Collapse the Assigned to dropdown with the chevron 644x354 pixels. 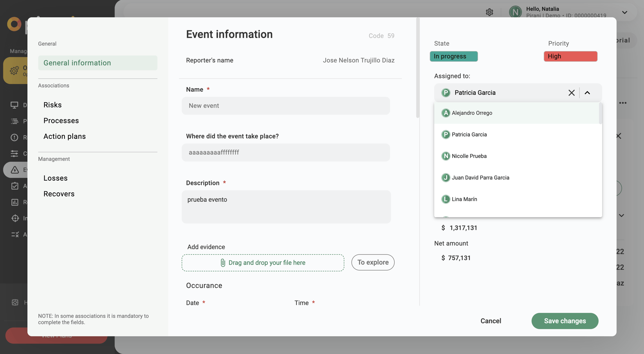[x=587, y=92]
